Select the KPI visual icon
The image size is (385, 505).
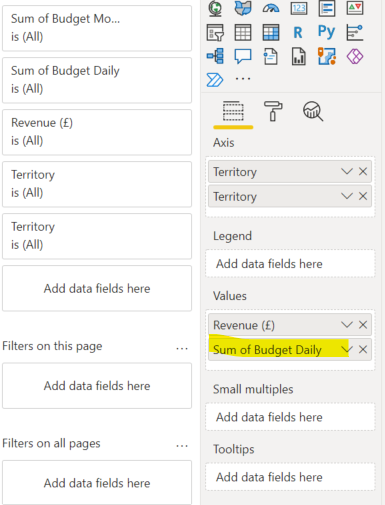click(355, 8)
